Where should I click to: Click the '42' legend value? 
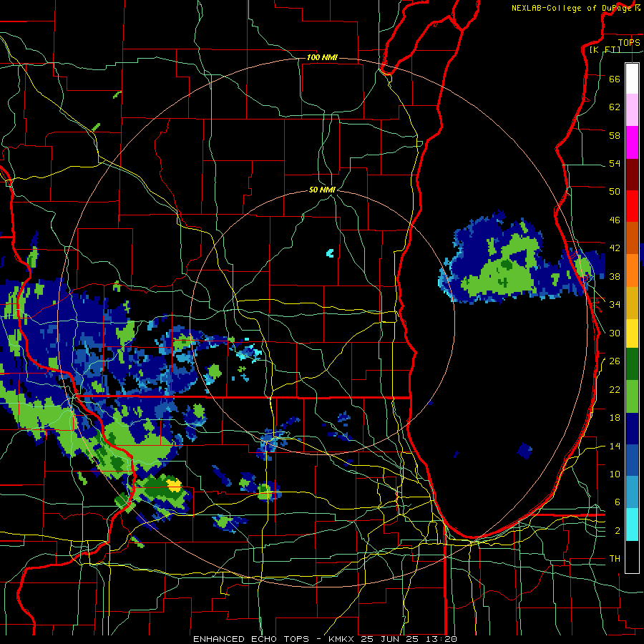615,248
